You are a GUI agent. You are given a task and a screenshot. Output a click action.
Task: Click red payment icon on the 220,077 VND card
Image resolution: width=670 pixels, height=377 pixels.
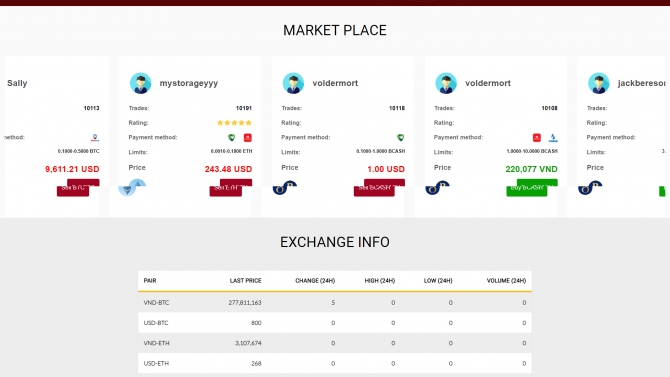coord(537,137)
